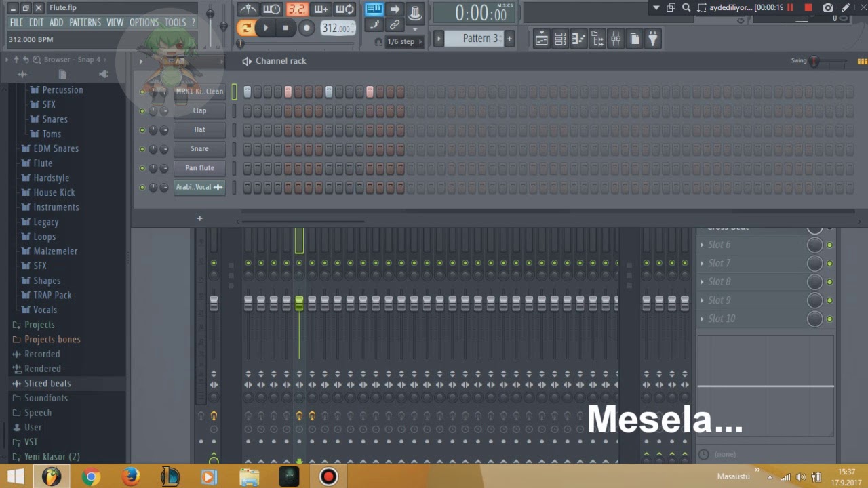Open the PATTERNS menu
The height and width of the screenshot is (488, 868).
85,22
